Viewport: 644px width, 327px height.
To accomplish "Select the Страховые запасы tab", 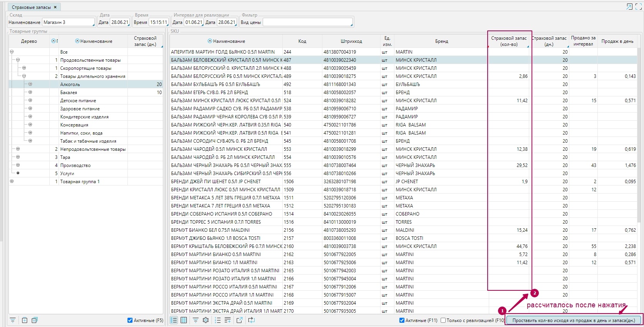I will point(31,7).
